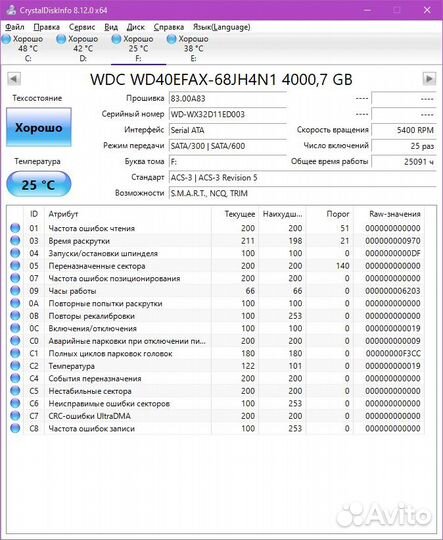Click status icon of attribute C6
This screenshot has height=540, width=443.
click(15, 403)
